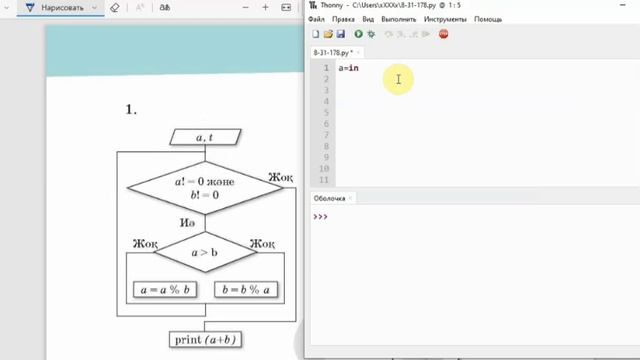This screenshot has height=360, width=640.
Task: Click the 'a!=0 және b!=0' condition diamond
Action: coord(205,188)
